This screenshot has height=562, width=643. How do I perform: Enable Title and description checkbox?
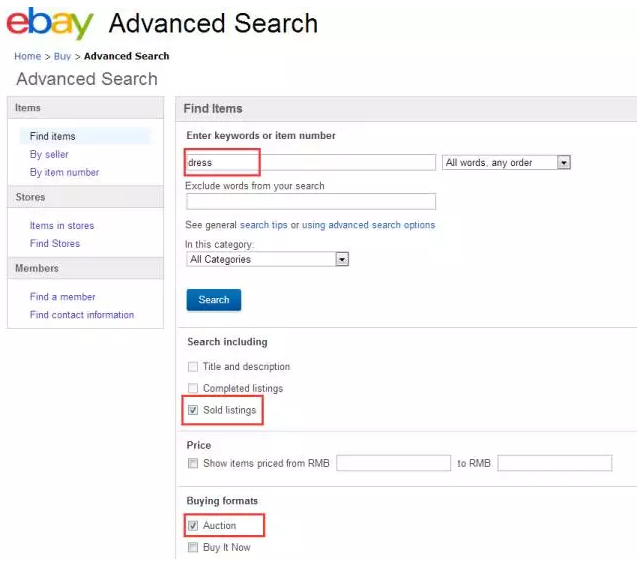click(x=193, y=366)
